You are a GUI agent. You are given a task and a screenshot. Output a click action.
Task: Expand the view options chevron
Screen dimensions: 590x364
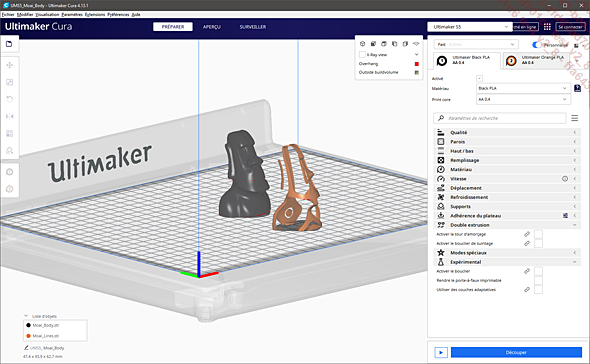tap(417, 55)
